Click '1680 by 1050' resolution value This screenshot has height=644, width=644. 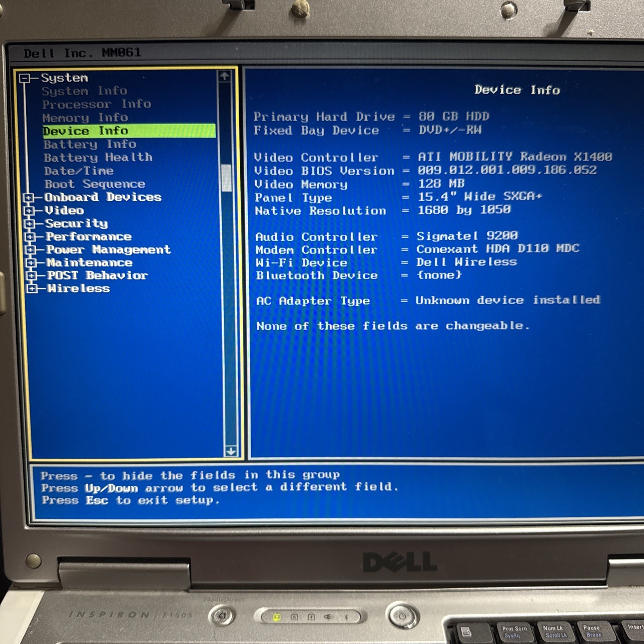coord(464,210)
